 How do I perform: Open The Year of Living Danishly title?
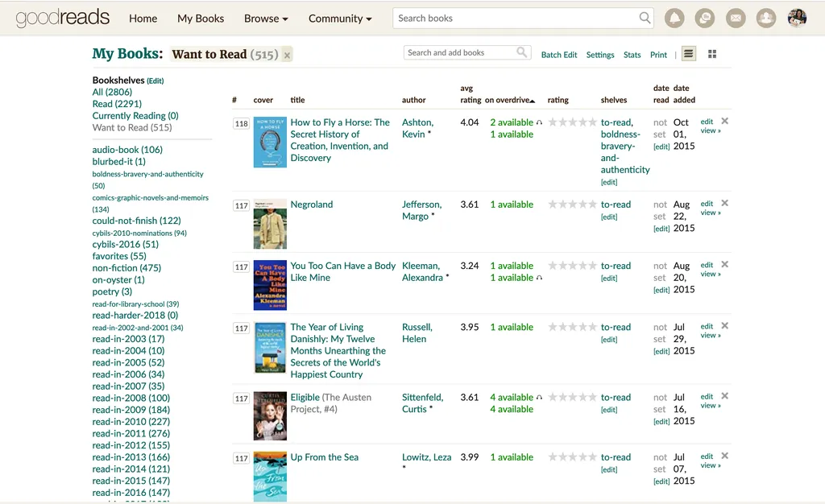click(338, 350)
